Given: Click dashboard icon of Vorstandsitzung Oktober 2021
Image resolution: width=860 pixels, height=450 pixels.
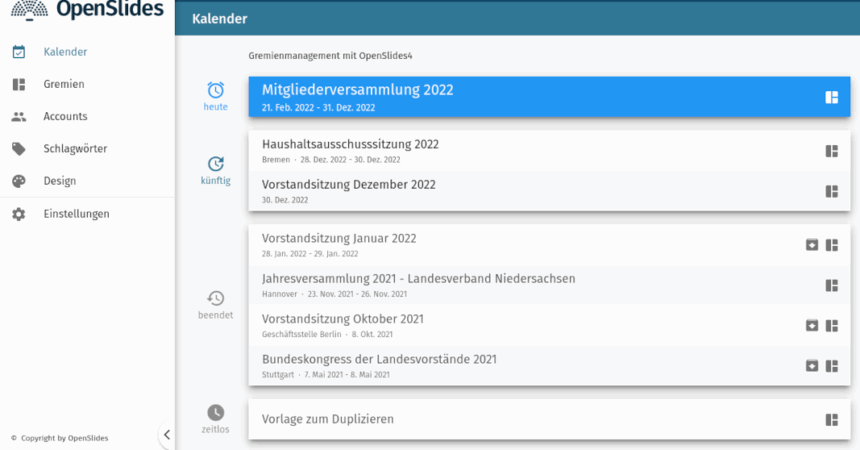Looking at the screenshot, I should coord(831,325).
